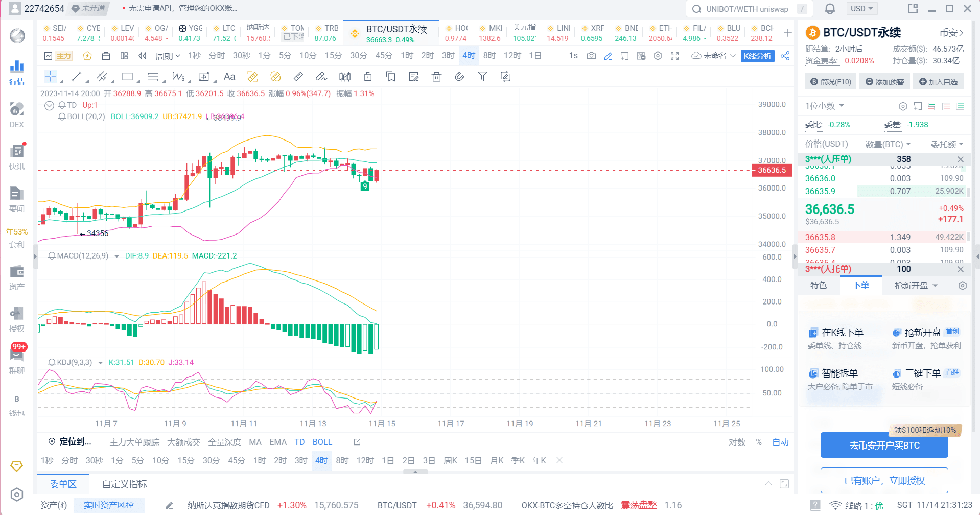Click the 去币安开户买BTC button
Screen dimensions: 980x515
click(x=884, y=445)
